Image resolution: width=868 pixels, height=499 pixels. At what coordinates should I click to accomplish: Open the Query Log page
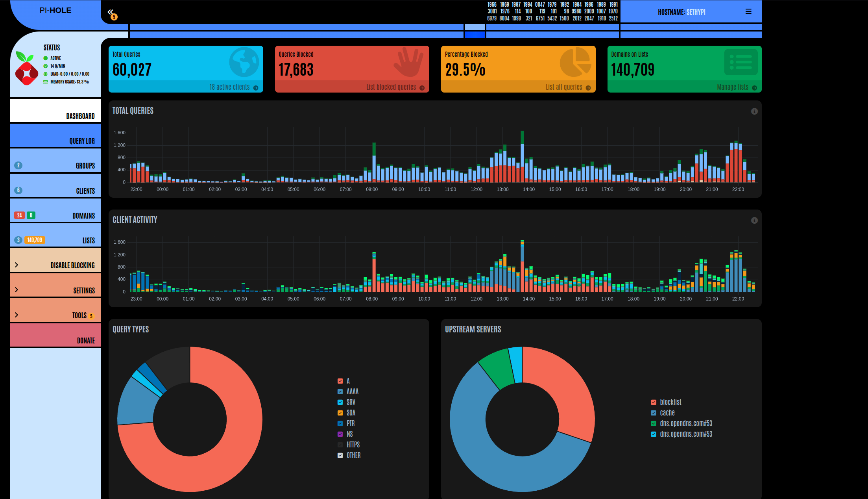(x=55, y=135)
